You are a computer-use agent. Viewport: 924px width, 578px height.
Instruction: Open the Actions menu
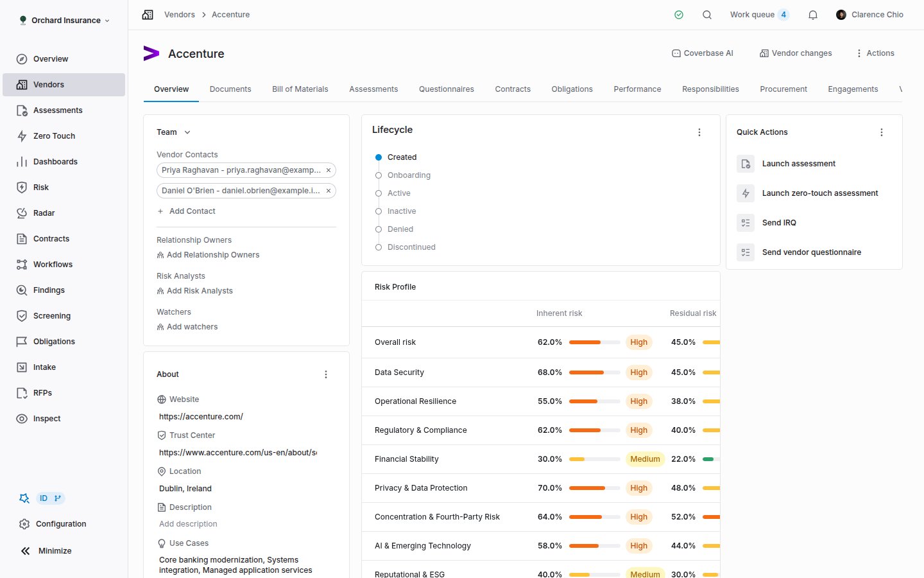click(x=875, y=53)
